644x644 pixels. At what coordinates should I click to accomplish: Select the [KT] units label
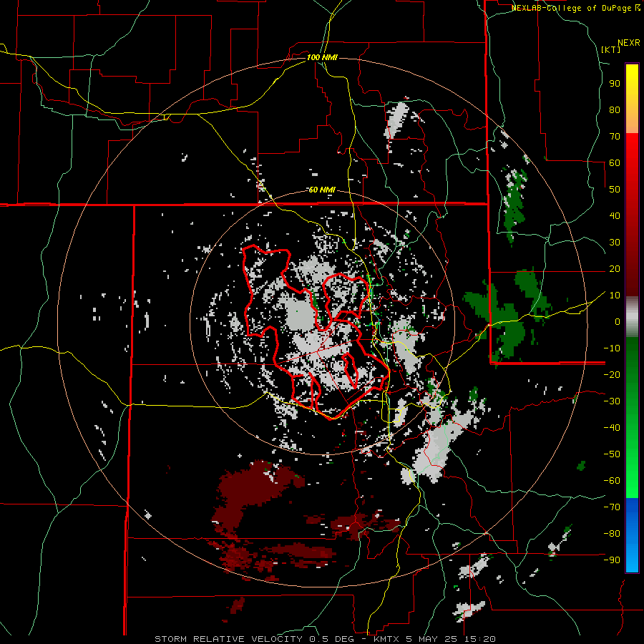(610, 49)
